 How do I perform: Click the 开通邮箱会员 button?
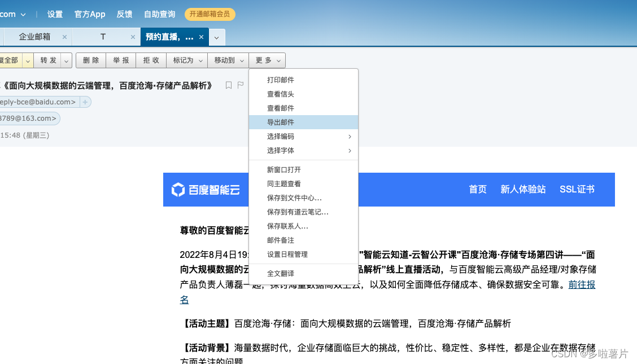point(210,14)
